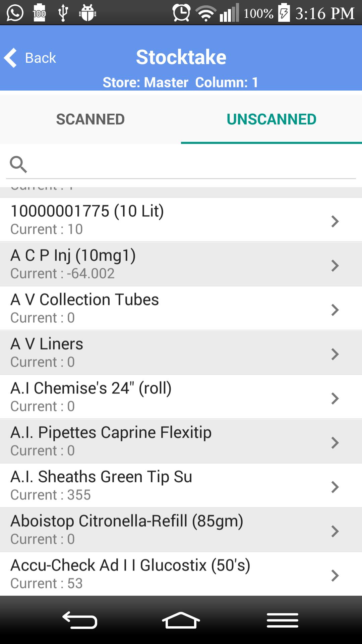Open Accu-Check Ad II Glucostix row

coord(168,574)
